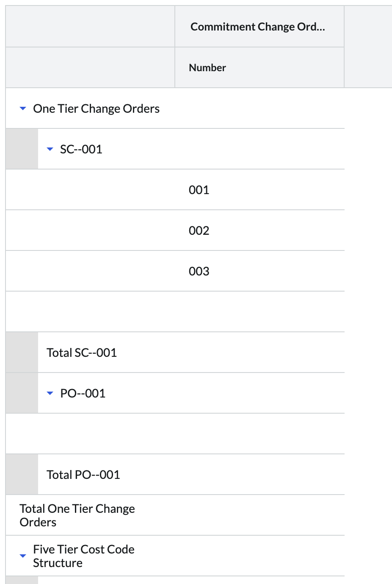The image size is (392, 584).
Task: Click the Commitment Change Order column header
Action: (258, 27)
